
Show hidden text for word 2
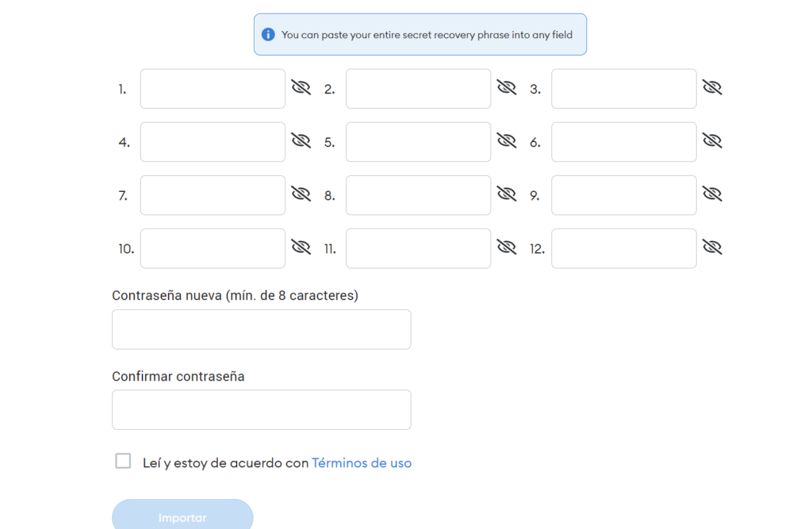506,87
